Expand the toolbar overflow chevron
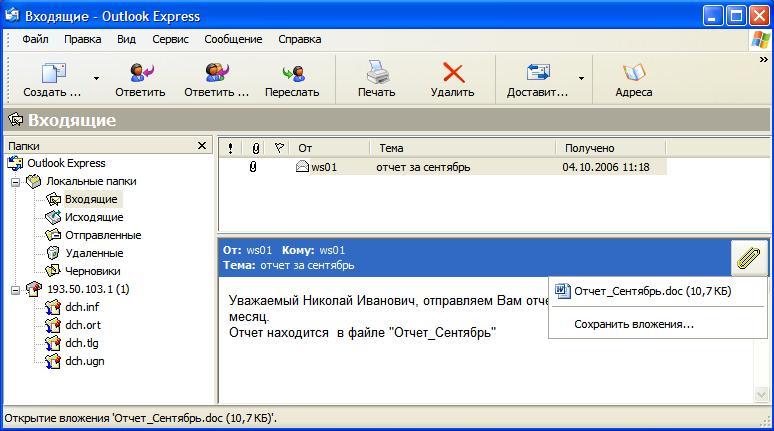The image size is (774, 431). pos(763,59)
